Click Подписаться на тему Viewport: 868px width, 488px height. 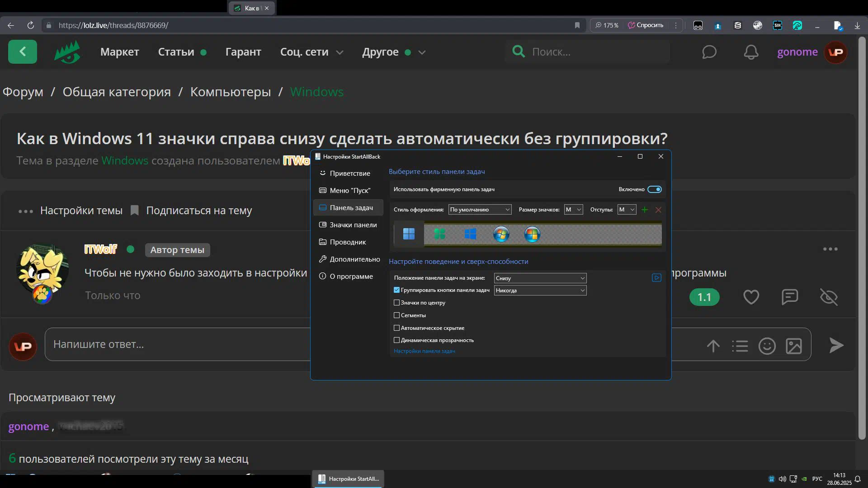199,211
